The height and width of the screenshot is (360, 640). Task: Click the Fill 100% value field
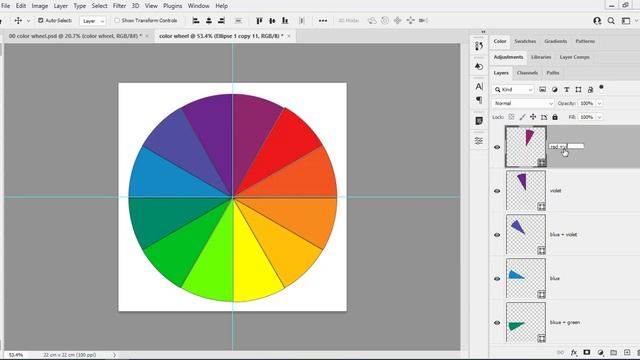[x=587, y=117]
